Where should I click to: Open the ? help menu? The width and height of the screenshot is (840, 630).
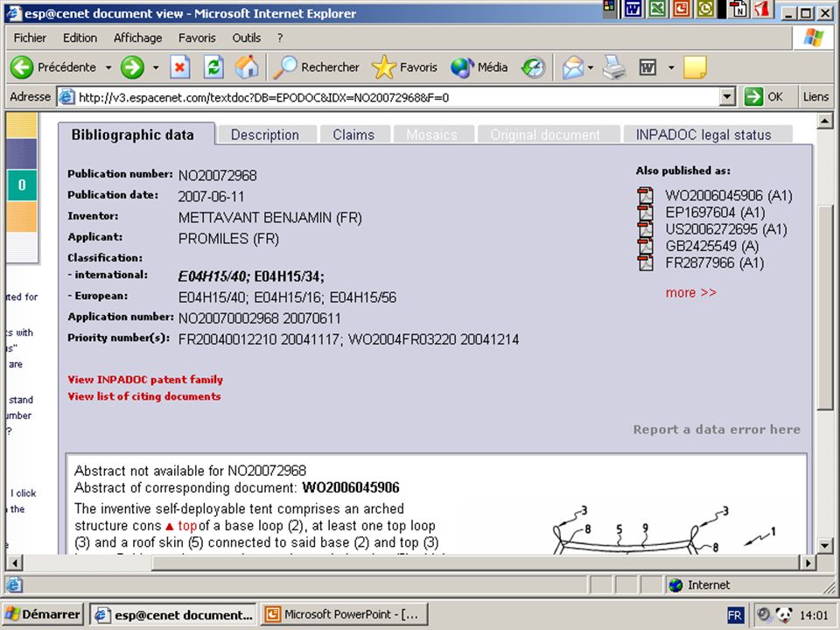coord(280,38)
